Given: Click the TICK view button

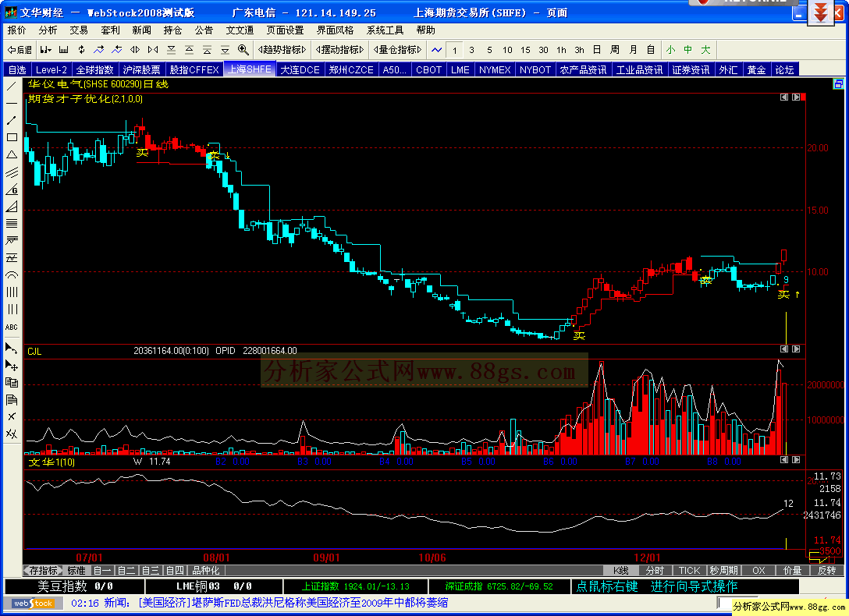Looking at the screenshot, I should click(689, 571).
